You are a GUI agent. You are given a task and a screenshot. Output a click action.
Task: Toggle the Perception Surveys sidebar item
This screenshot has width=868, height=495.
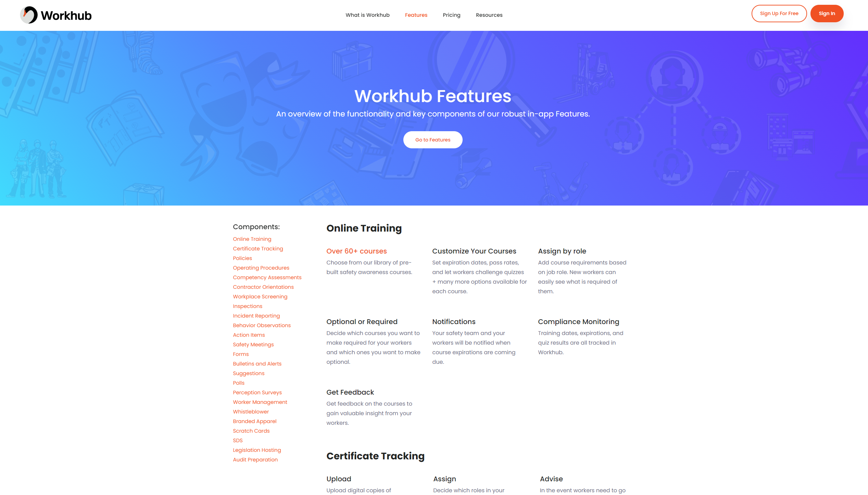coord(257,393)
